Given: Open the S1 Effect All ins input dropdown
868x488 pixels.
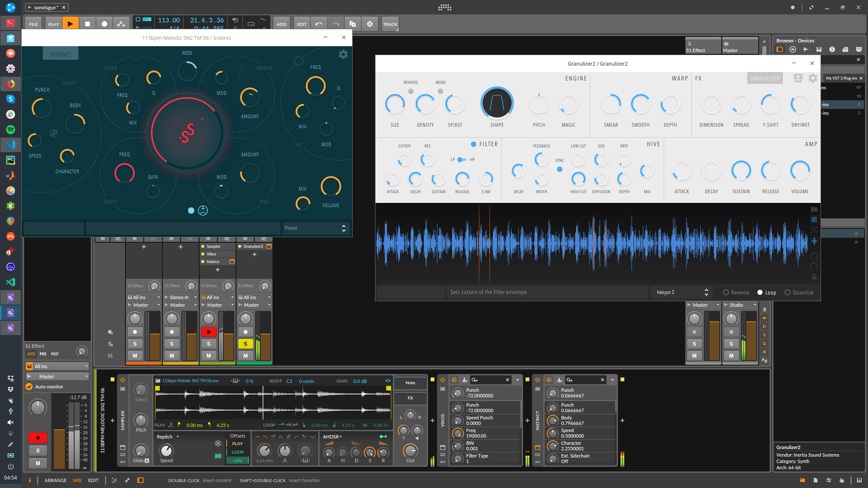Looking at the screenshot, I should pyautogui.click(x=58, y=366).
